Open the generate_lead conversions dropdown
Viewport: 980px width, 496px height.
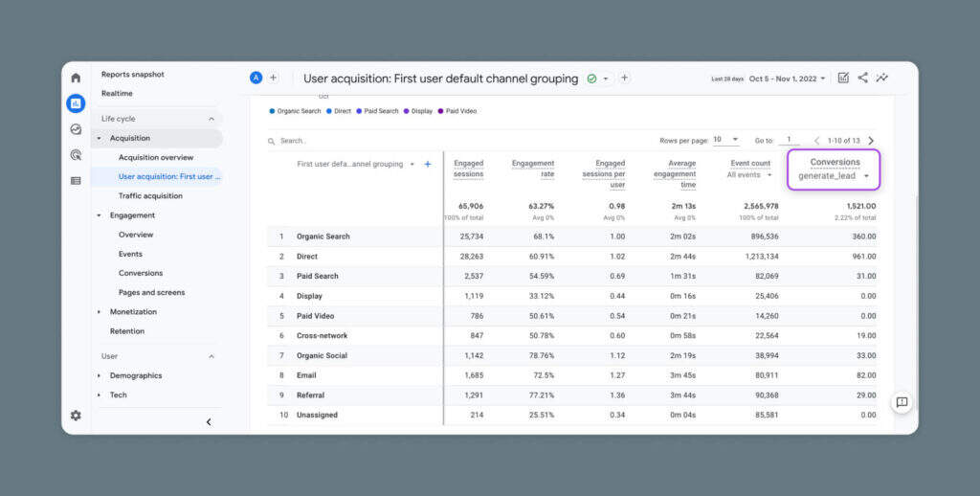(834, 176)
